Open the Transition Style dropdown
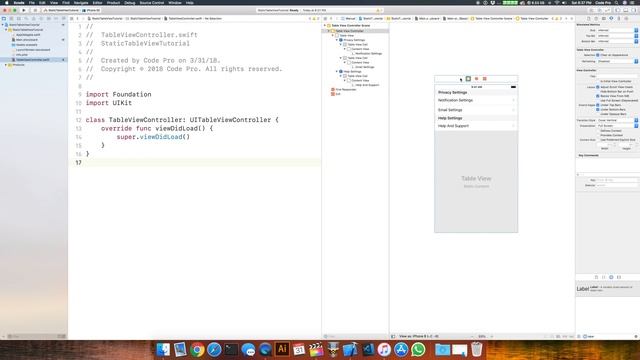 (617, 120)
